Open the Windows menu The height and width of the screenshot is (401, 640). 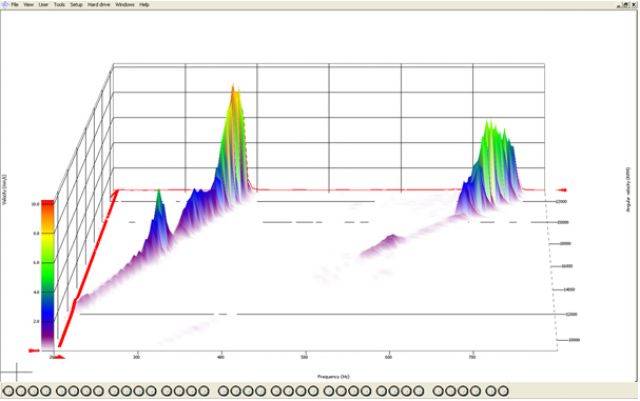(125, 4)
